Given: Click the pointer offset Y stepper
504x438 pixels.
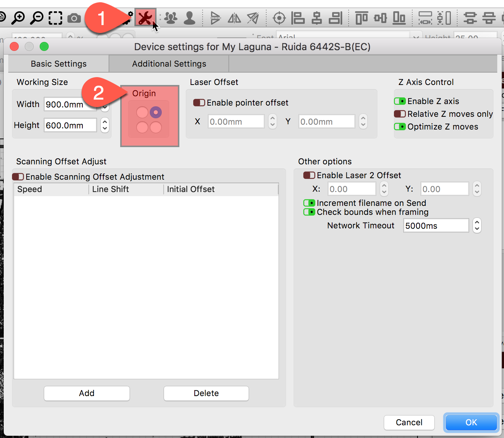Looking at the screenshot, I should click(x=363, y=121).
